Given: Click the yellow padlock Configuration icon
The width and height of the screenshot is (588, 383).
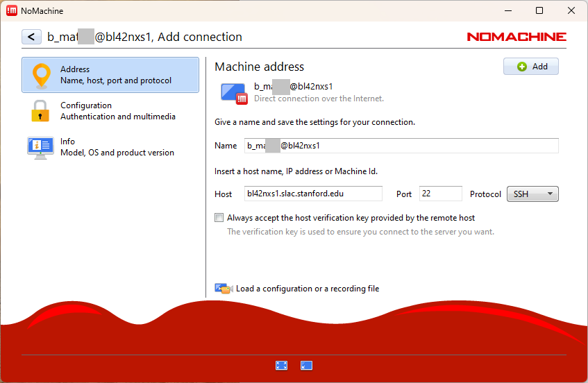Looking at the screenshot, I should coord(41,111).
